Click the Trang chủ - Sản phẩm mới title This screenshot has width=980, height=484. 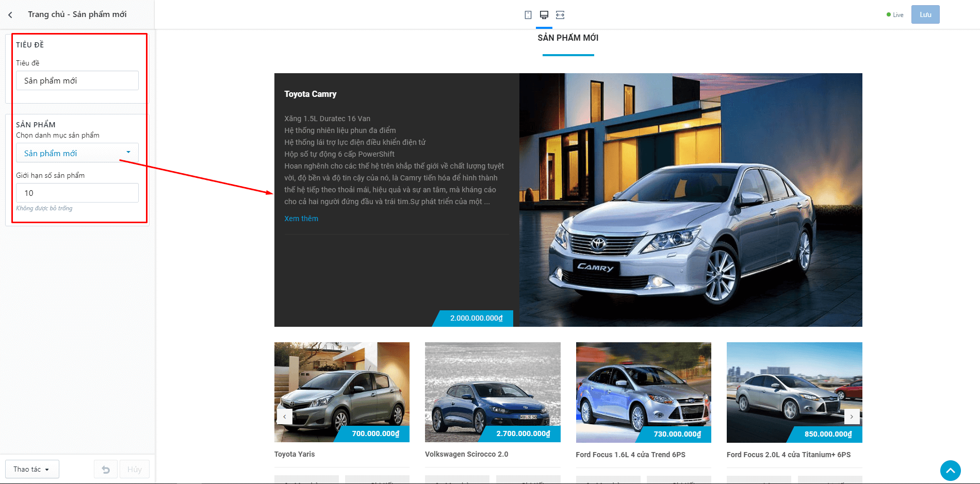(x=77, y=14)
